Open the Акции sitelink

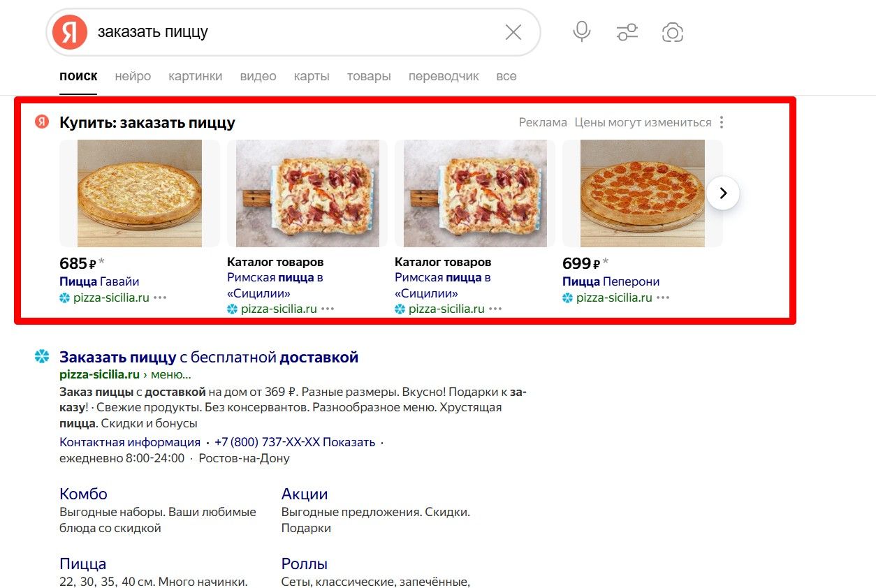point(305,494)
